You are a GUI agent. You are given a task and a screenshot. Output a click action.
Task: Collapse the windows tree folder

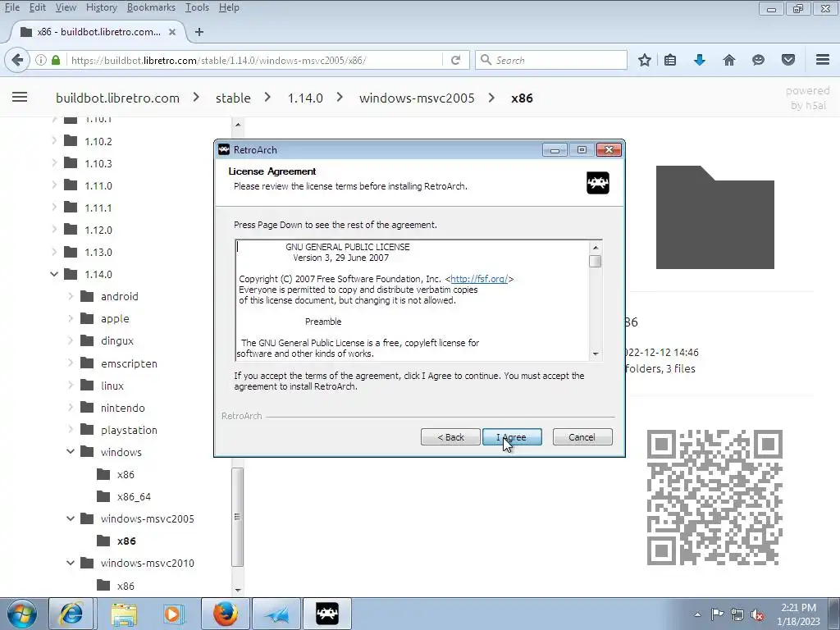pyautogui.click(x=71, y=452)
